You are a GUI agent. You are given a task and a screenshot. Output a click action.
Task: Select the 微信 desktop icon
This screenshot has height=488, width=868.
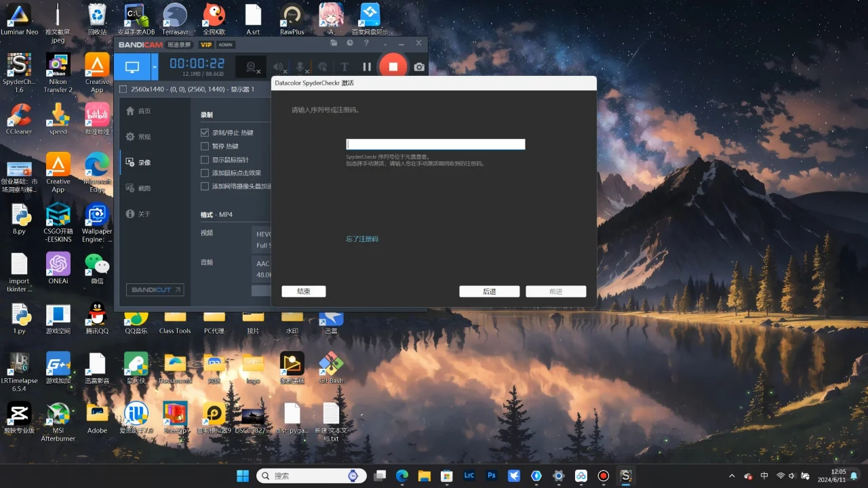pyautogui.click(x=97, y=268)
